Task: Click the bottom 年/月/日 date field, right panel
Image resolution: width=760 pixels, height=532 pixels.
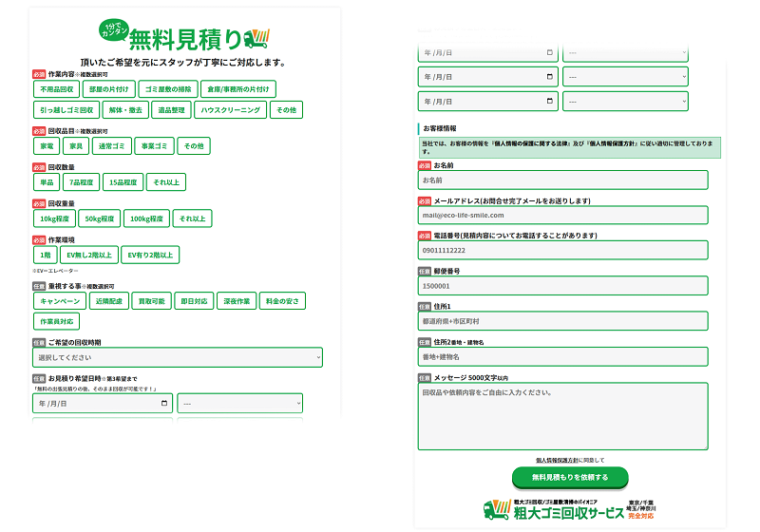Action: (x=487, y=102)
